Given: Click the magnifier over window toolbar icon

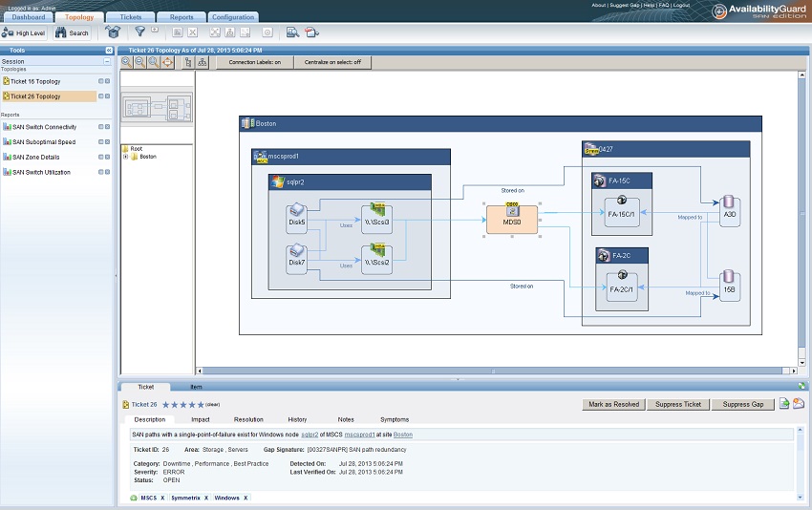Looking at the screenshot, I should [292, 32].
